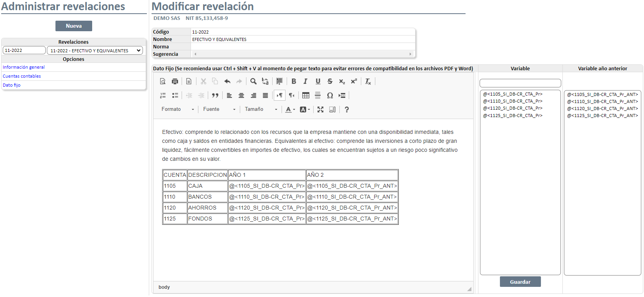Toggle bold formatting

tap(294, 81)
